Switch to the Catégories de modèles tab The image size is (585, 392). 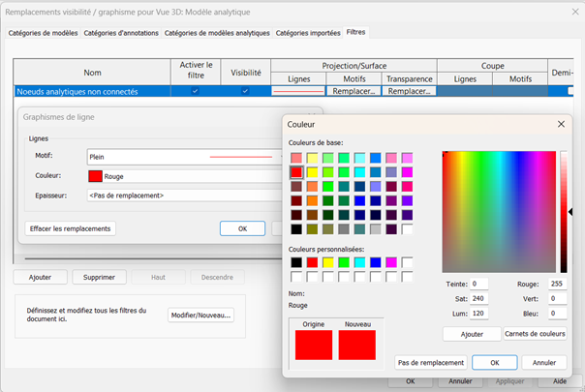[x=43, y=33]
